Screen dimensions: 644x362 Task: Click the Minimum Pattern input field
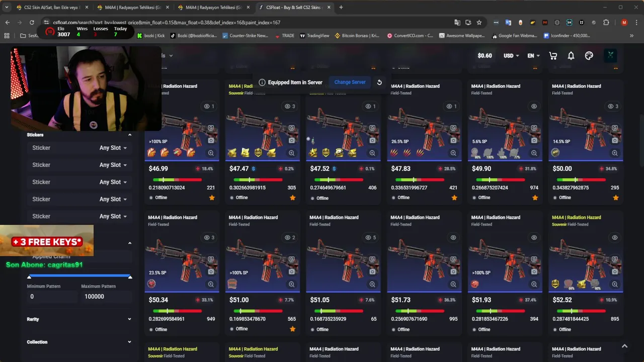pyautogui.click(x=52, y=297)
